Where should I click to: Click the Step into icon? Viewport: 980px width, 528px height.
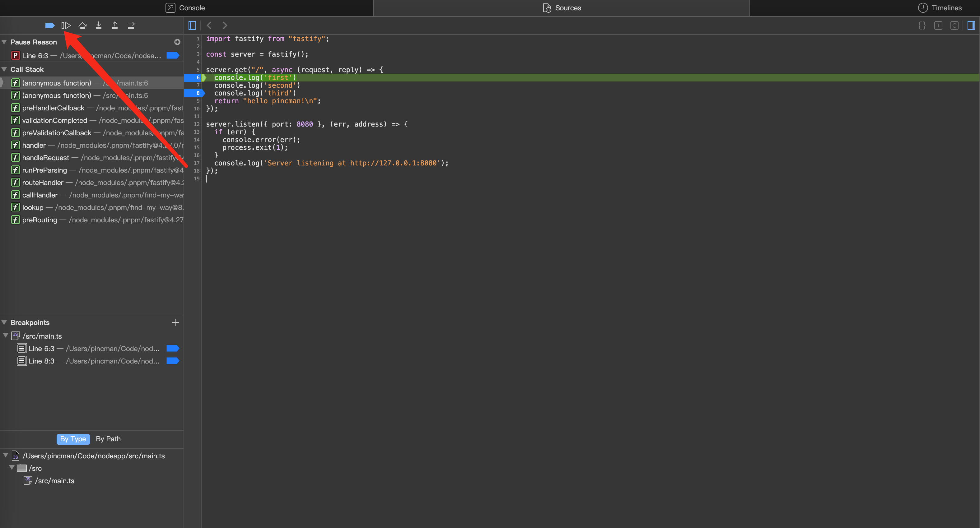coord(99,25)
